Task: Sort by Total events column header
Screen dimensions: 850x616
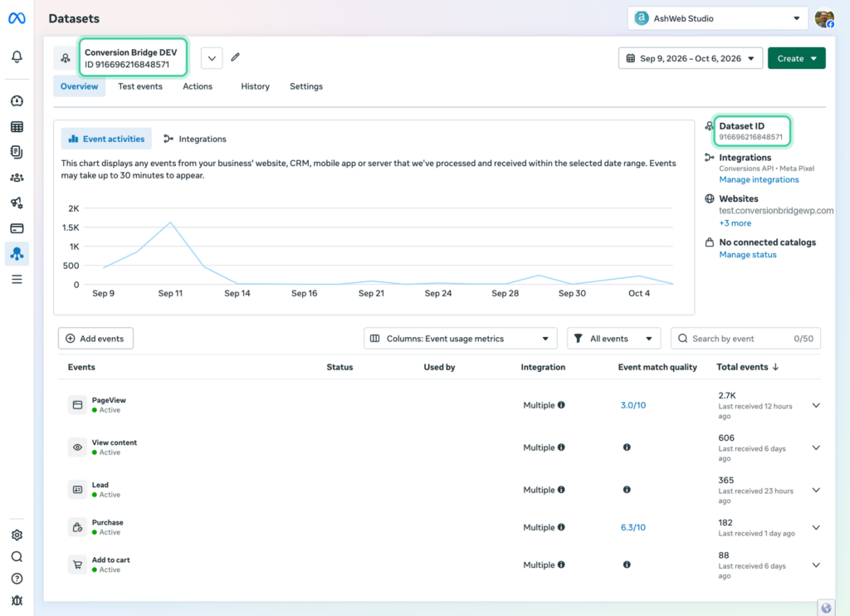Action: coord(748,367)
